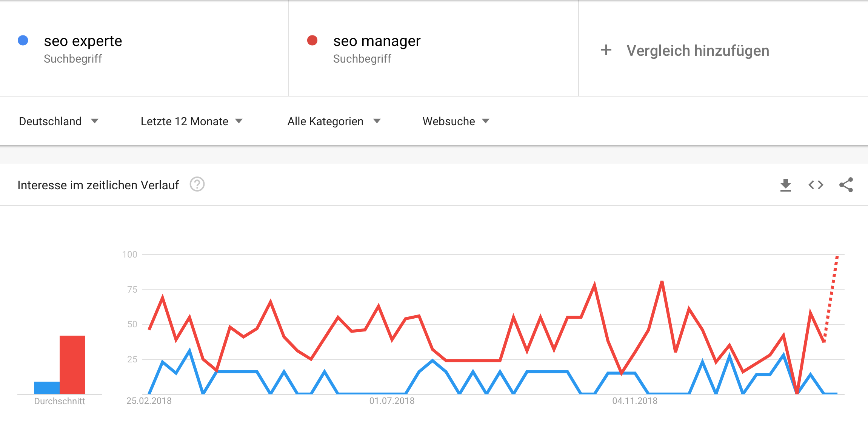Expand the Letzte 12 Monate time range
This screenshot has width=868, height=448.
[191, 121]
